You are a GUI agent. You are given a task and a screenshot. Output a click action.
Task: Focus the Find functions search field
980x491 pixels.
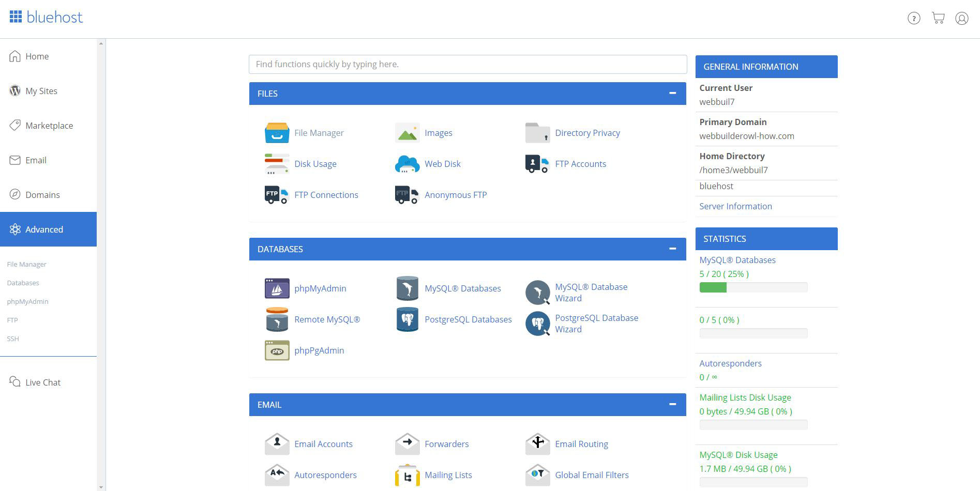pos(468,64)
